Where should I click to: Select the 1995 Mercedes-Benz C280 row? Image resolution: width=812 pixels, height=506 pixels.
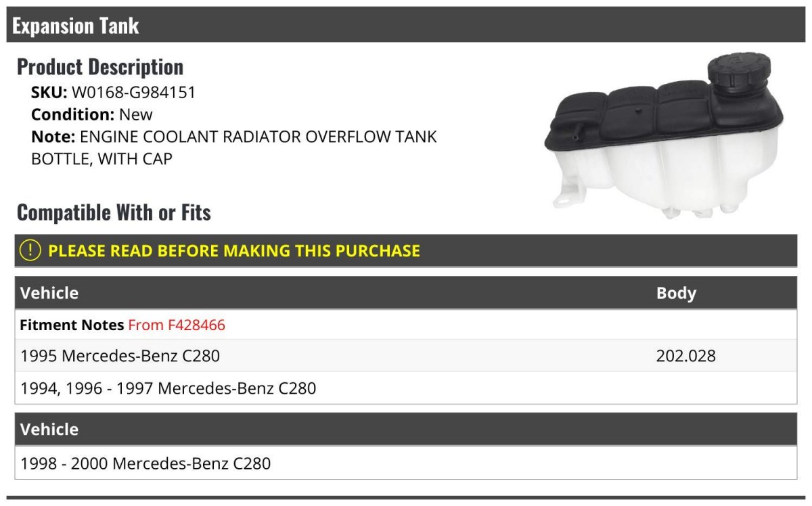coord(406,355)
